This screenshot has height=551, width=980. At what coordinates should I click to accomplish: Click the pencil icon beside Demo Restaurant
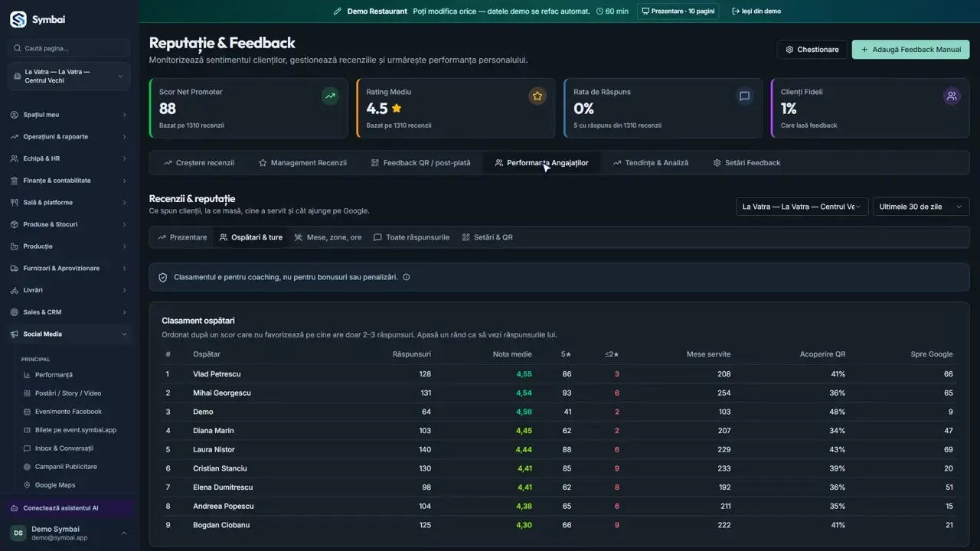pyautogui.click(x=338, y=11)
